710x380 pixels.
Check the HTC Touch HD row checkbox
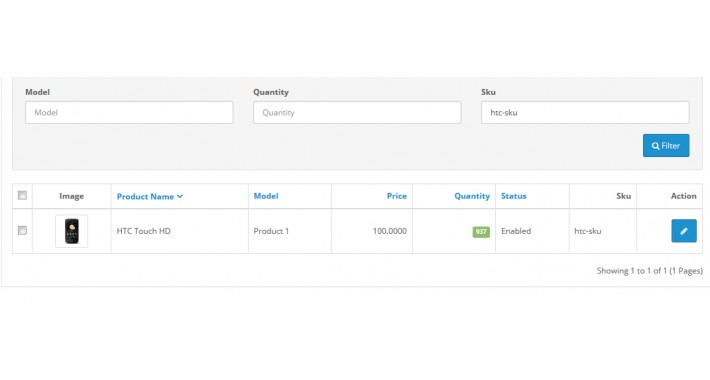coord(22,231)
